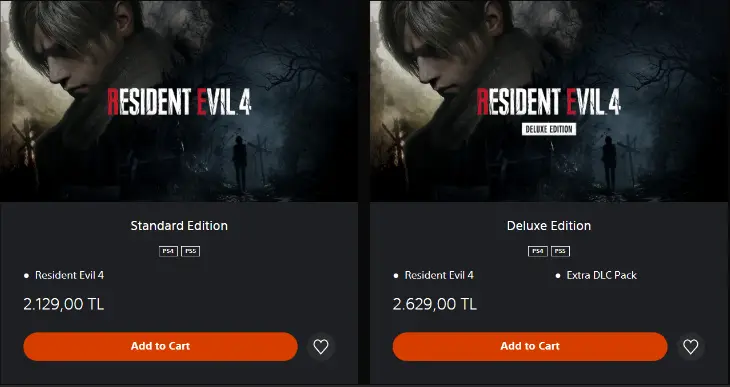Click the 2.129,00 TL price
Viewport: 730px width, 387px height.
click(64, 305)
